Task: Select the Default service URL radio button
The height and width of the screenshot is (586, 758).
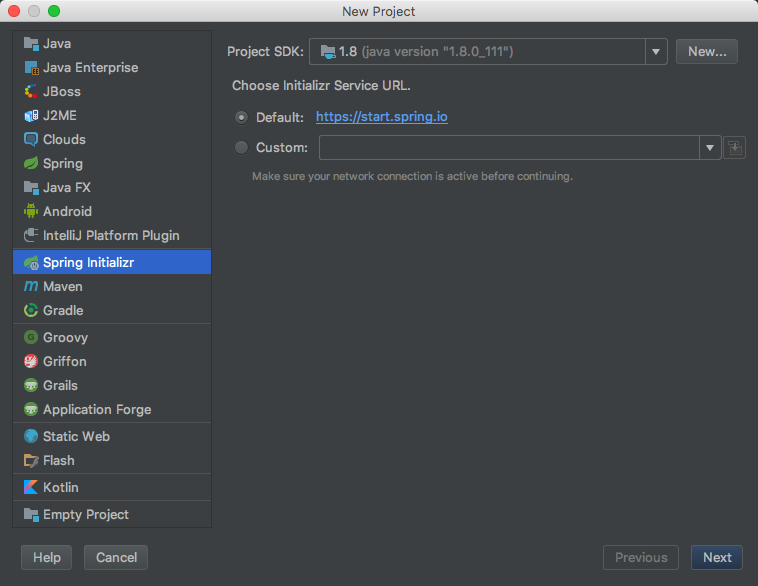Action: point(241,117)
